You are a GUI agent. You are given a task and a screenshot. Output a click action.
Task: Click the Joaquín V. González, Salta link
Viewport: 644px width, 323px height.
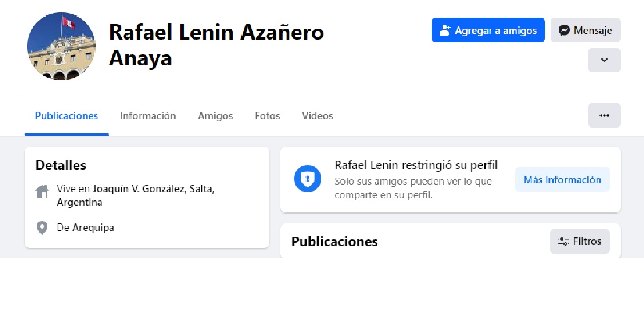(x=154, y=189)
